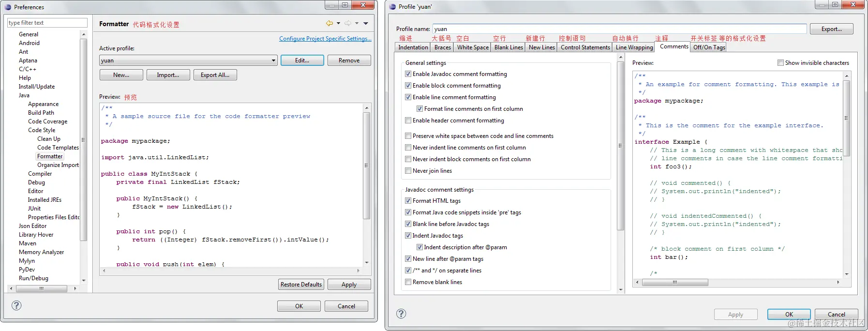Click OK in the Preferences dialog
Screen dimensions: 868x331
(299, 306)
